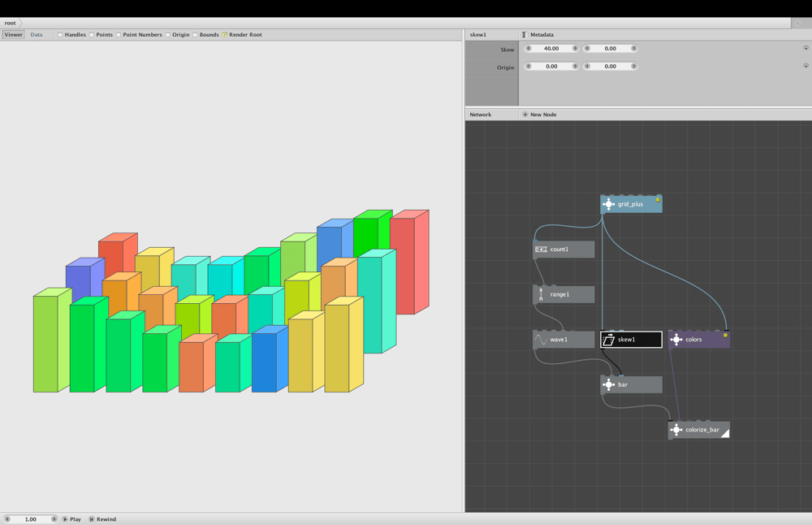Increase the frame number with right arrow

pyautogui.click(x=54, y=518)
